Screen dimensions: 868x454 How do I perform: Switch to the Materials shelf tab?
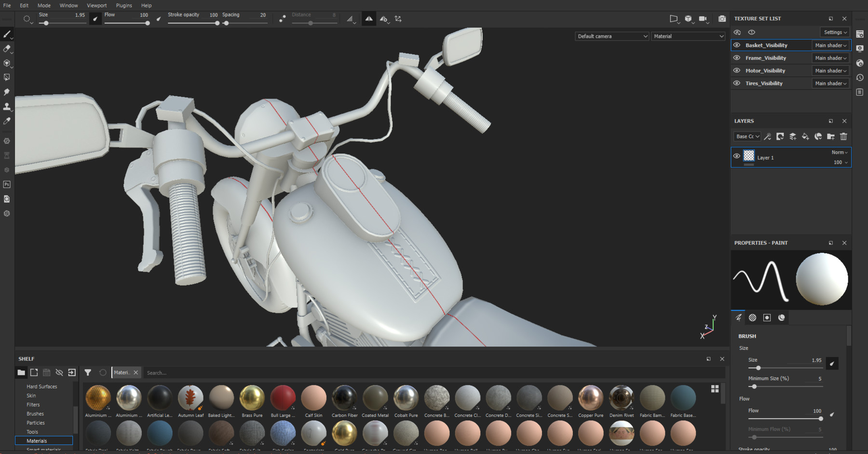123,372
